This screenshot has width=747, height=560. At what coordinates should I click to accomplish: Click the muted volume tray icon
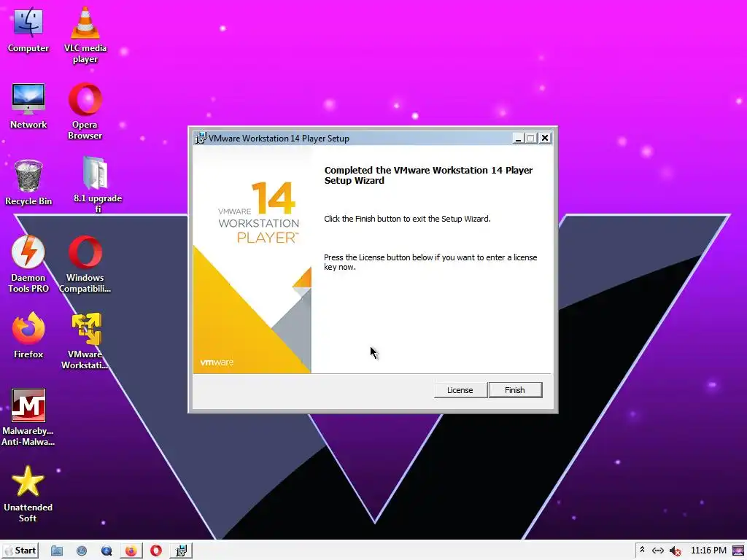point(675,551)
